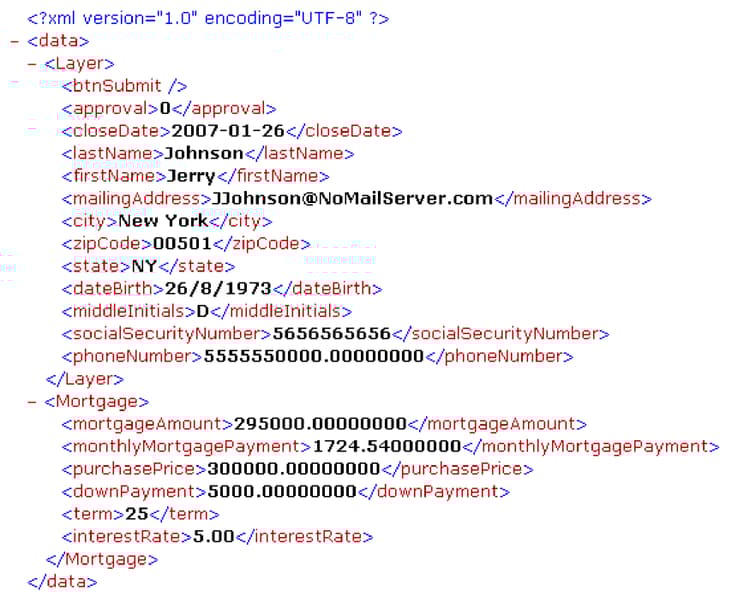Select the JJohnson@NoMailServer.com email text
The image size is (750, 609).
pyautogui.click(x=352, y=199)
